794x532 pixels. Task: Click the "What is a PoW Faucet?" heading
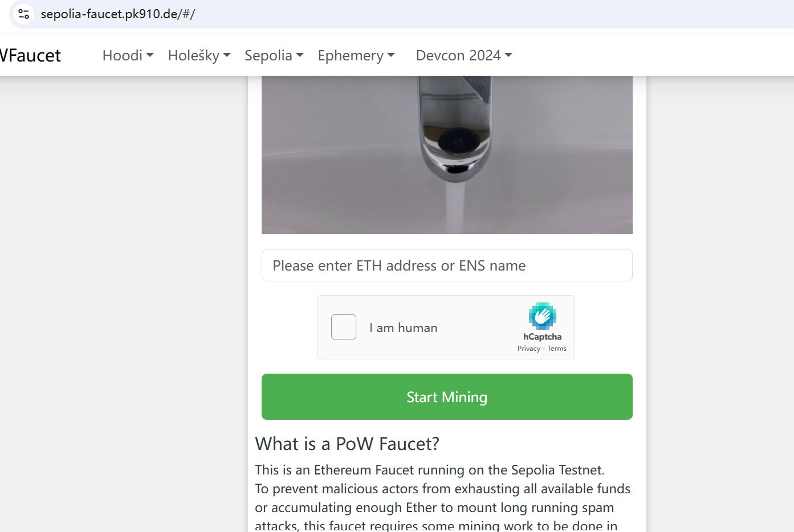click(x=347, y=444)
